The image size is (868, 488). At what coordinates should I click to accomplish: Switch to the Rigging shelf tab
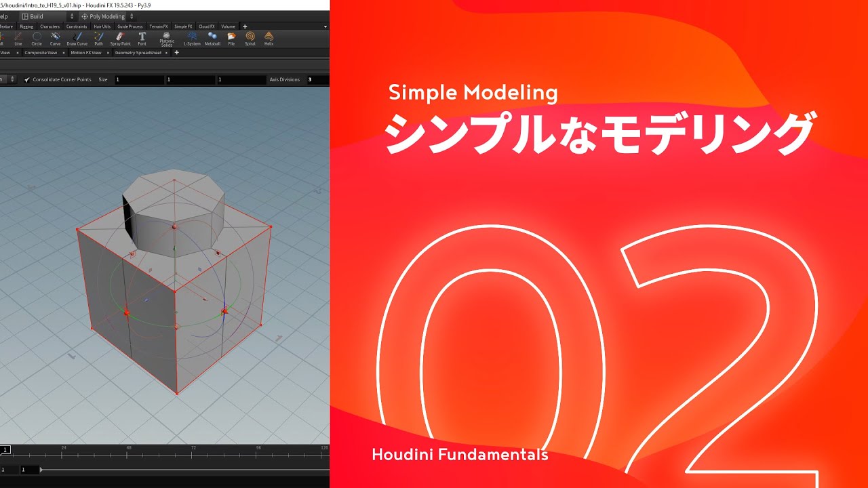(26, 26)
